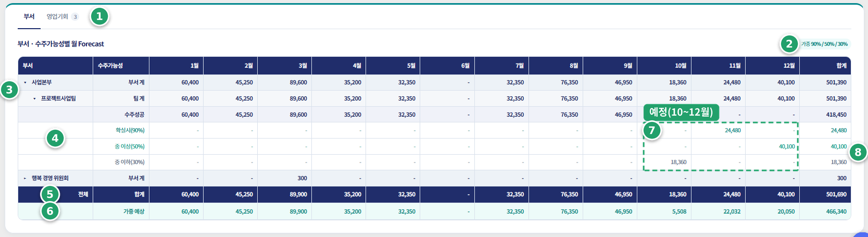Click the 전체 label in total row

[83, 194]
